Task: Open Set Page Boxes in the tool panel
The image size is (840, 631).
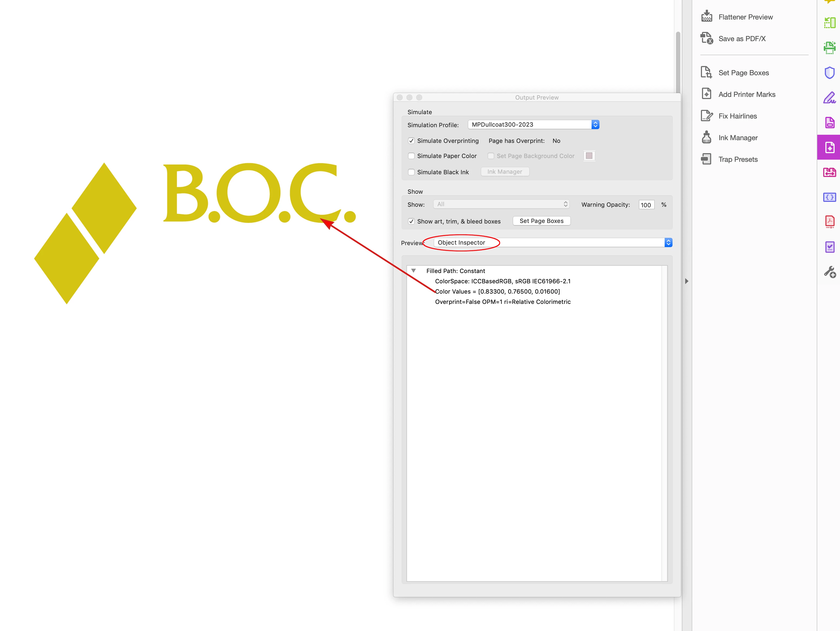Action: 744,73
